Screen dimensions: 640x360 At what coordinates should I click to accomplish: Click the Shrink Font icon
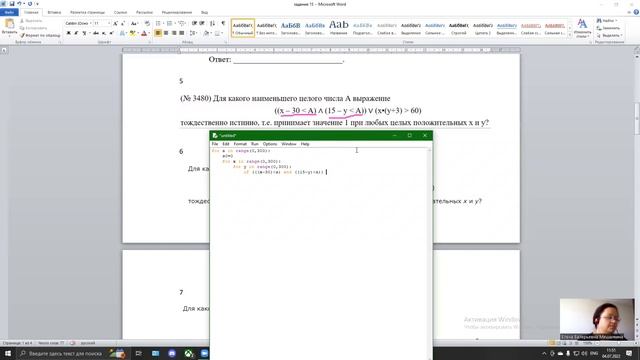(123, 24)
